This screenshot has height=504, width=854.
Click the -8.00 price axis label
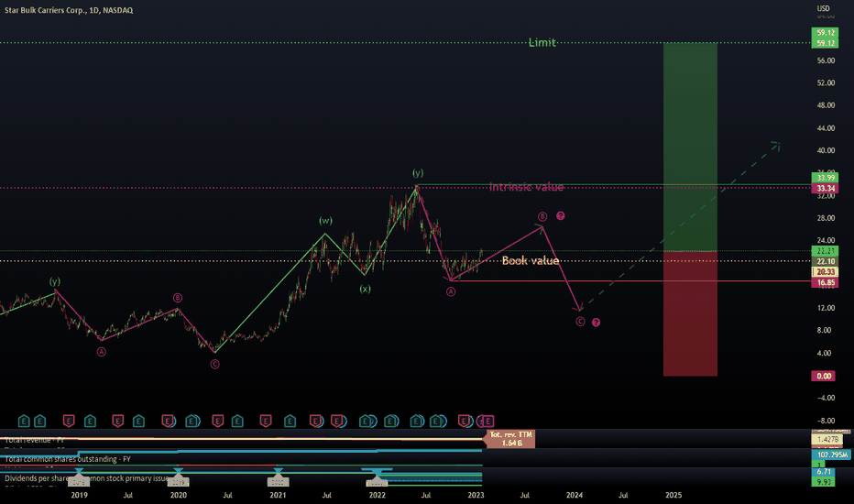[x=826, y=421]
